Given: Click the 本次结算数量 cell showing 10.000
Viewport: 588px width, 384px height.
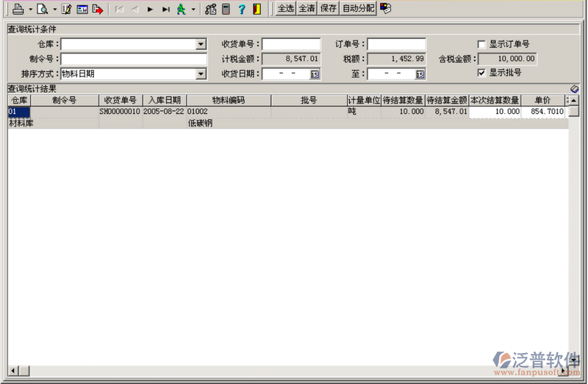Looking at the screenshot, I should tap(495, 112).
